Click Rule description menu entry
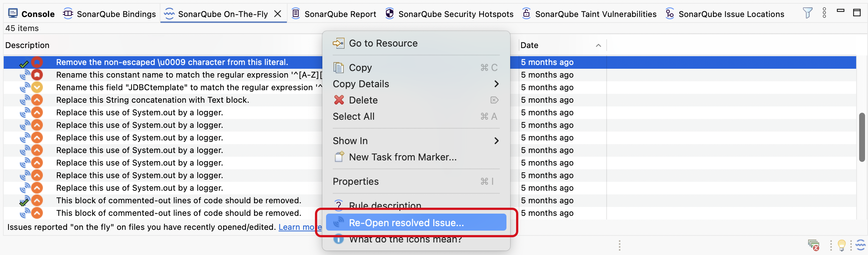Screen dimensions: 868x255 [x=416, y=205]
